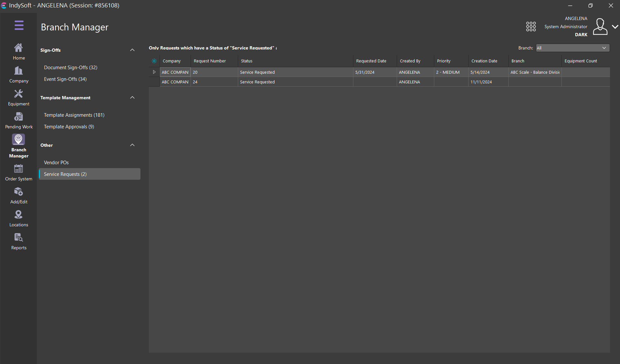Expand row for request number 20
Screen dimensions: 620x364
tap(154, 72)
